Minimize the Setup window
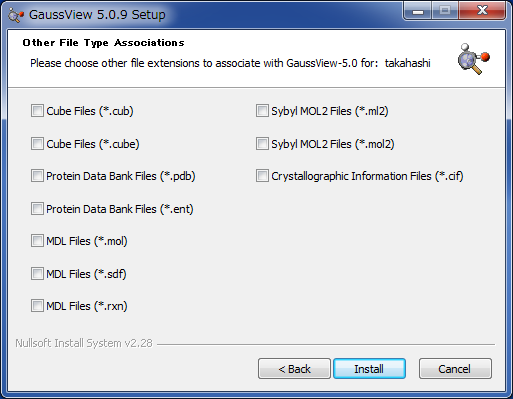 pos(418,11)
